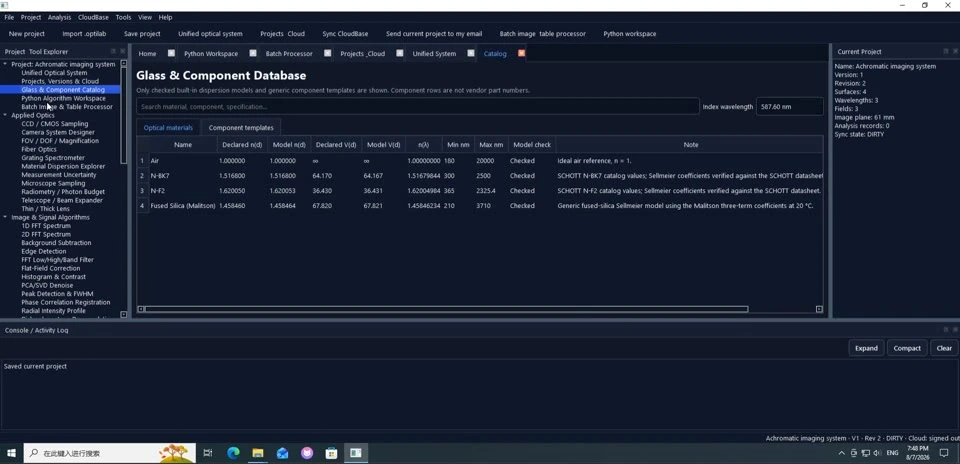Select Material Dispersion Explorer tree item
The width and height of the screenshot is (960, 464).
point(63,166)
